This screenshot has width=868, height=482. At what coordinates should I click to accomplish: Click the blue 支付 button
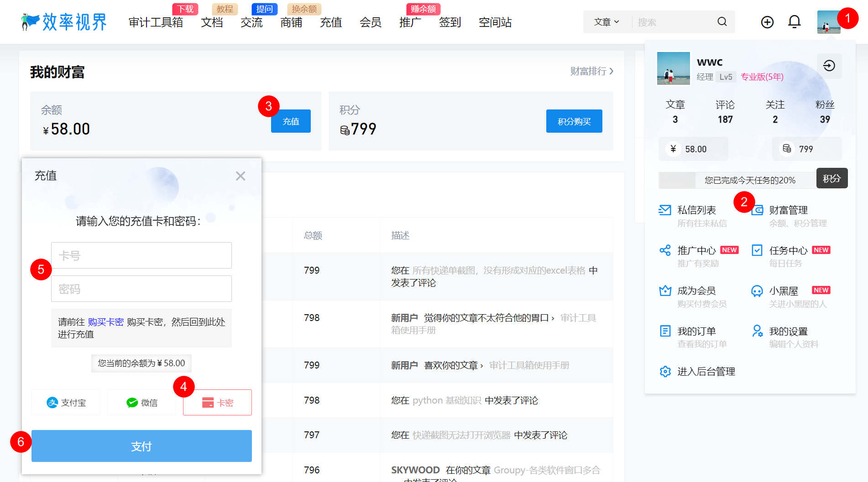pos(141,446)
